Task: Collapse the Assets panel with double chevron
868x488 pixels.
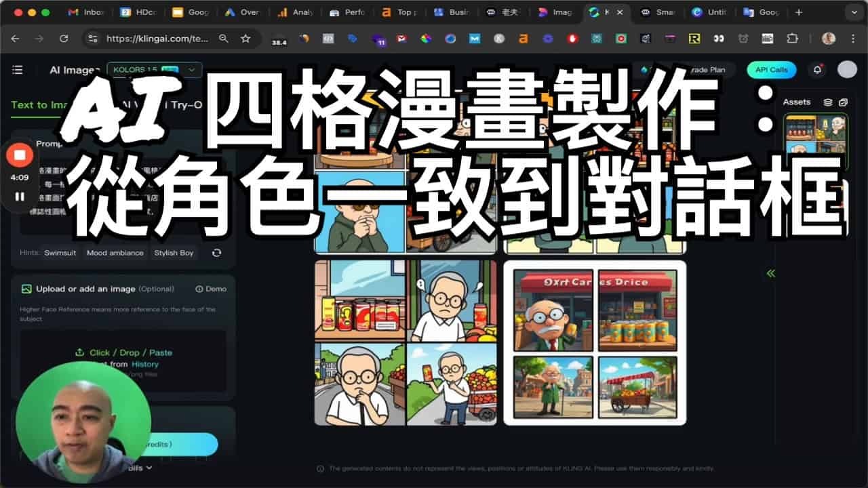Action: coord(770,273)
